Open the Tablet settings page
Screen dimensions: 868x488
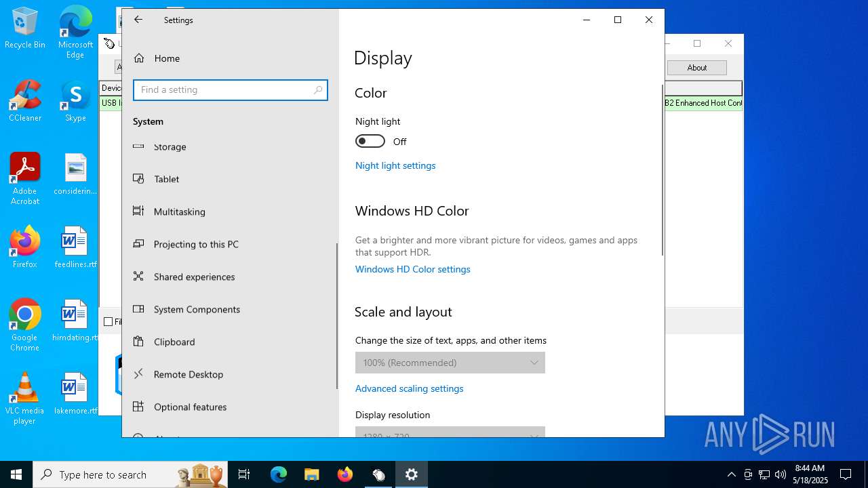click(x=231, y=179)
